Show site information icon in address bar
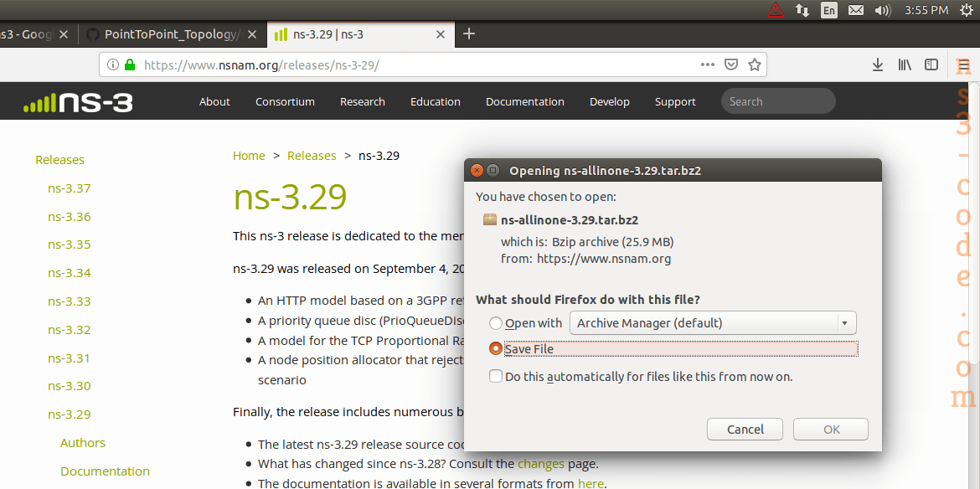The height and width of the screenshot is (489, 980). click(113, 64)
